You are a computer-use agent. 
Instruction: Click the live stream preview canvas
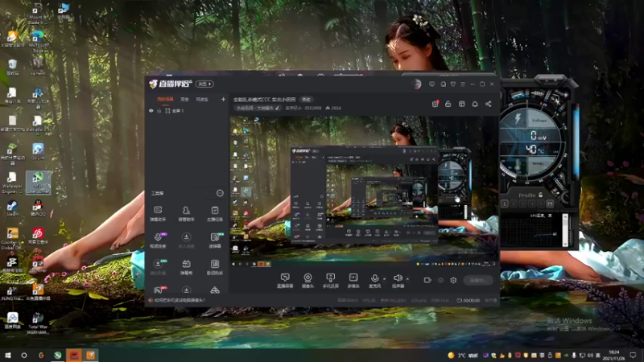click(364, 191)
